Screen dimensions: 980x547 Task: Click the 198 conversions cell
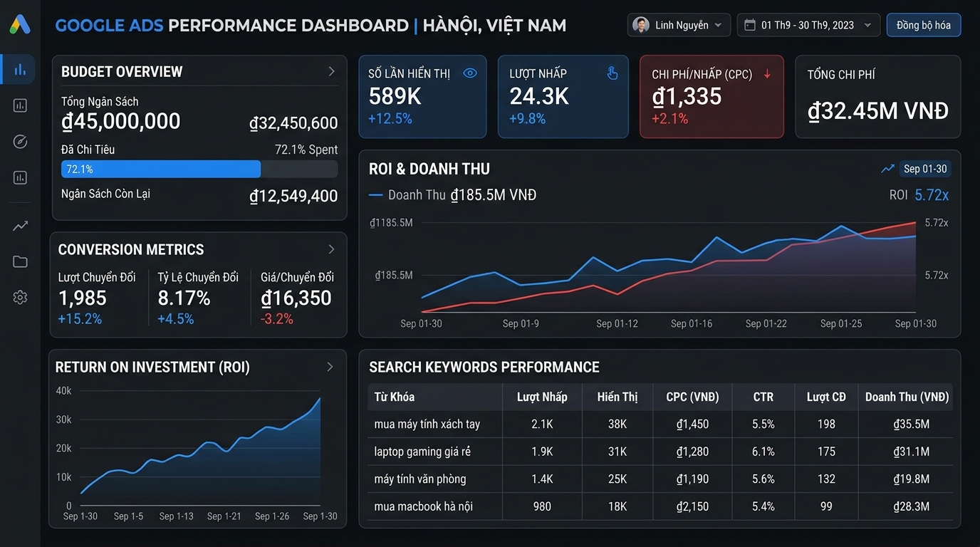pos(826,424)
